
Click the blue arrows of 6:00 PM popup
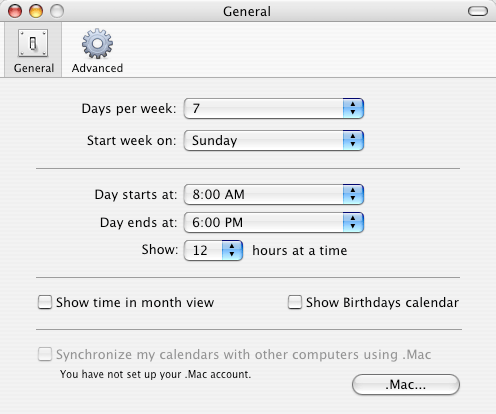[x=353, y=222]
